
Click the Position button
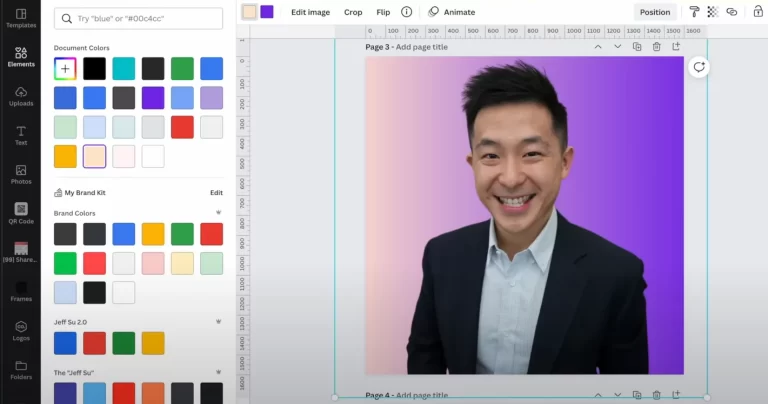click(x=655, y=12)
